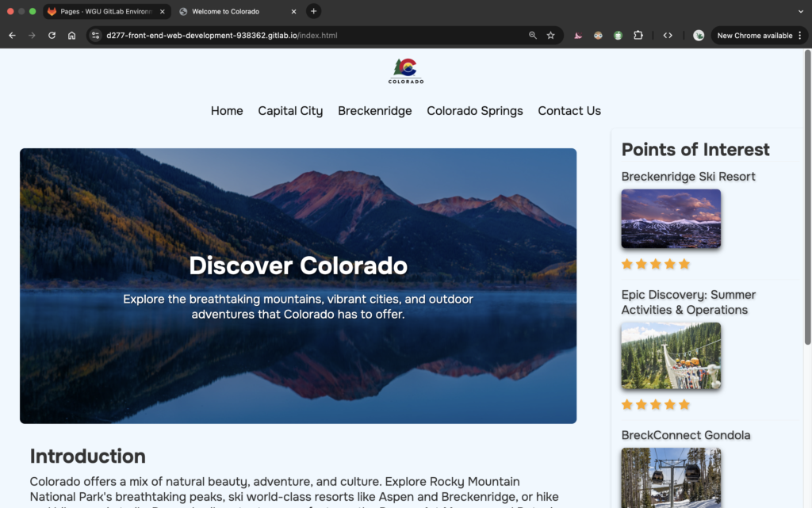This screenshot has height=508, width=812.
Task: Click the browser back arrow
Action: (12, 36)
